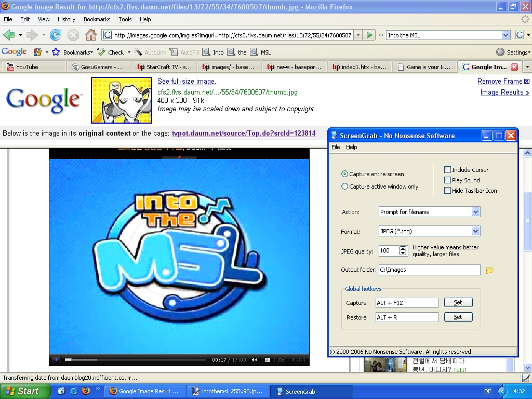Click the Firefox Back arrow button

9,35
